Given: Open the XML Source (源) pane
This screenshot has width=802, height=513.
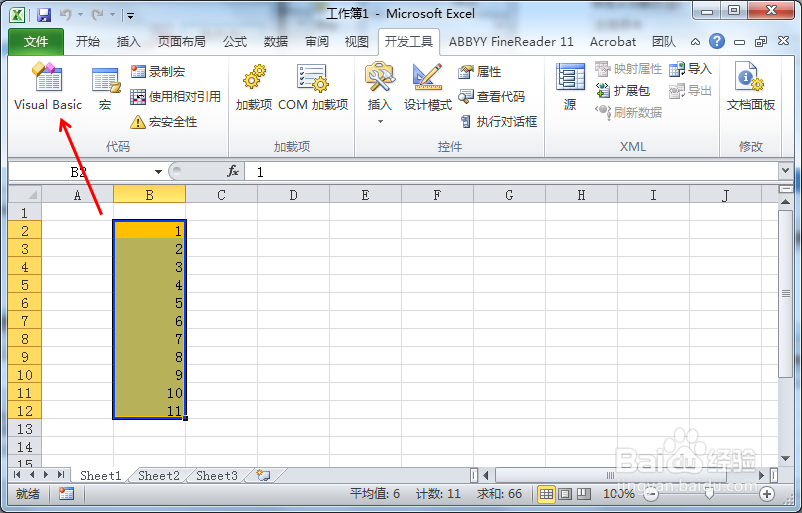Looking at the screenshot, I should click(x=570, y=87).
